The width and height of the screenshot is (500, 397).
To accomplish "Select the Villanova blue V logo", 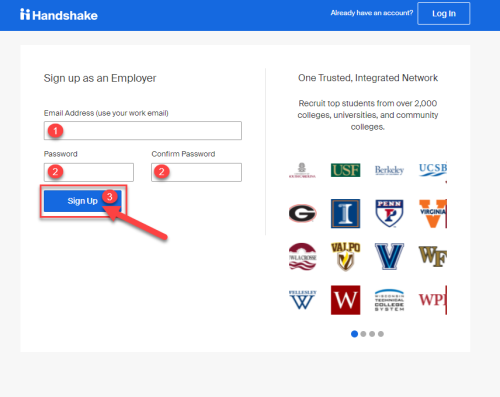I will [389, 256].
